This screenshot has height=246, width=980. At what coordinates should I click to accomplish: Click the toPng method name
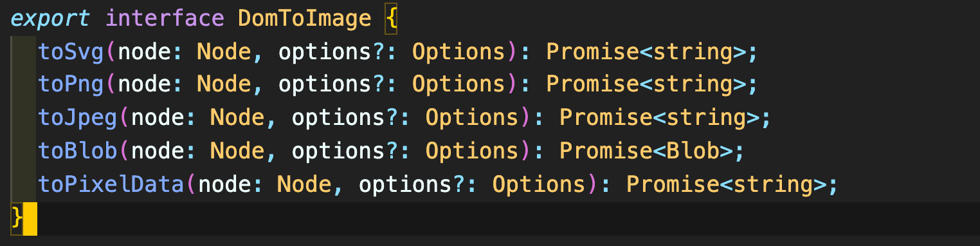[71, 85]
